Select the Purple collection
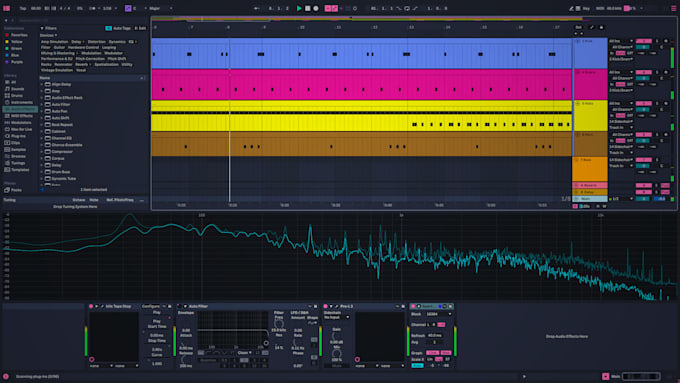Screen dimensions: 680x383 pyautogui.click(x=14, y=62)
